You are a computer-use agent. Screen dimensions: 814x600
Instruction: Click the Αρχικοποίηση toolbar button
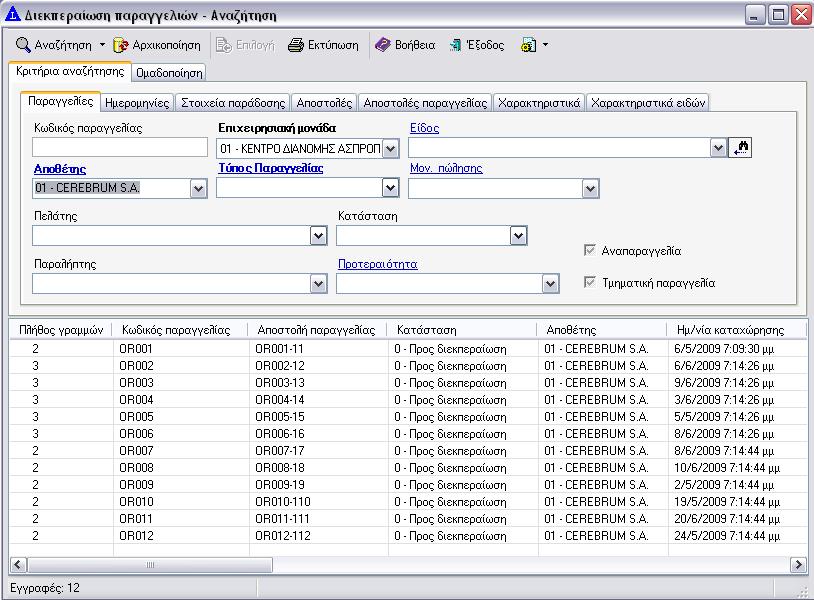(157, 45)
